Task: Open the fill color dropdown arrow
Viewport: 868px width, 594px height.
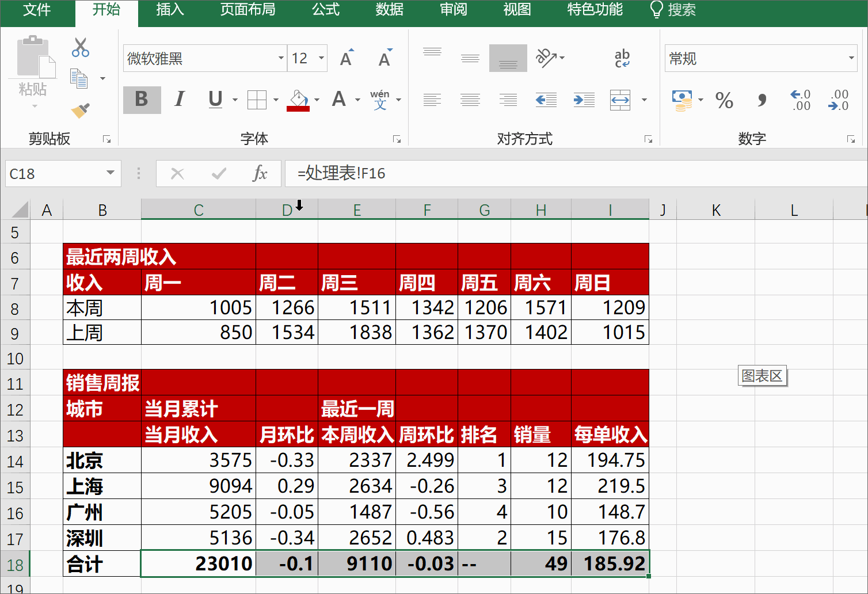Action: [x=318, y=100]
